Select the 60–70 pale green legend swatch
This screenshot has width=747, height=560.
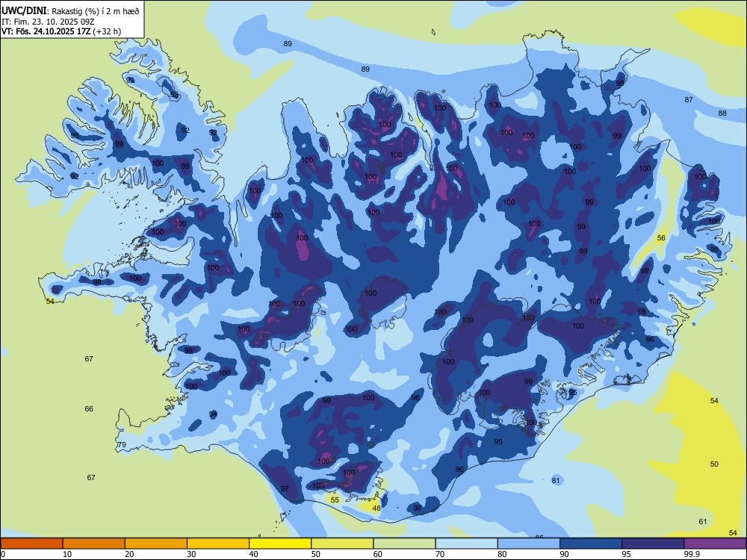(404, 544)
